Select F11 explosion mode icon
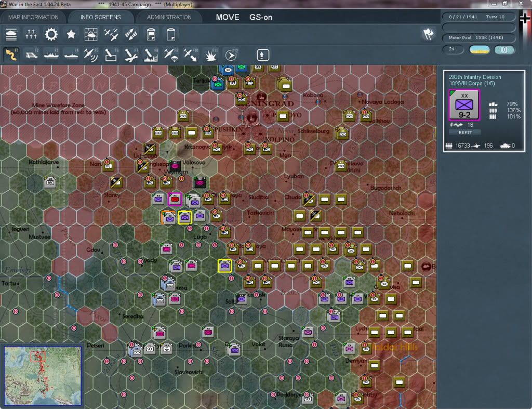 pyautogui.click(x=211, y=55)
